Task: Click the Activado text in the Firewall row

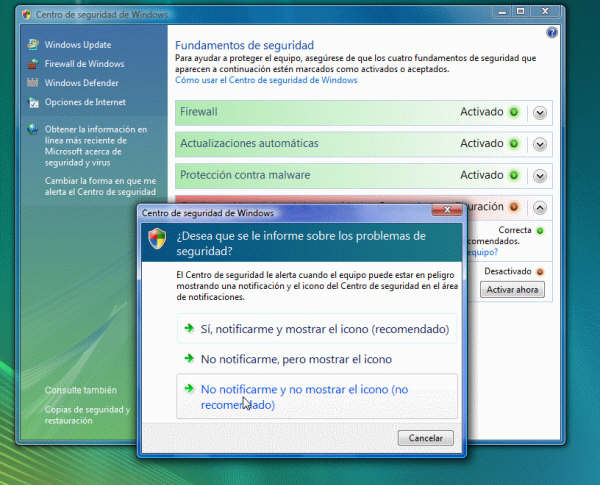Action: tap(482, 112)
